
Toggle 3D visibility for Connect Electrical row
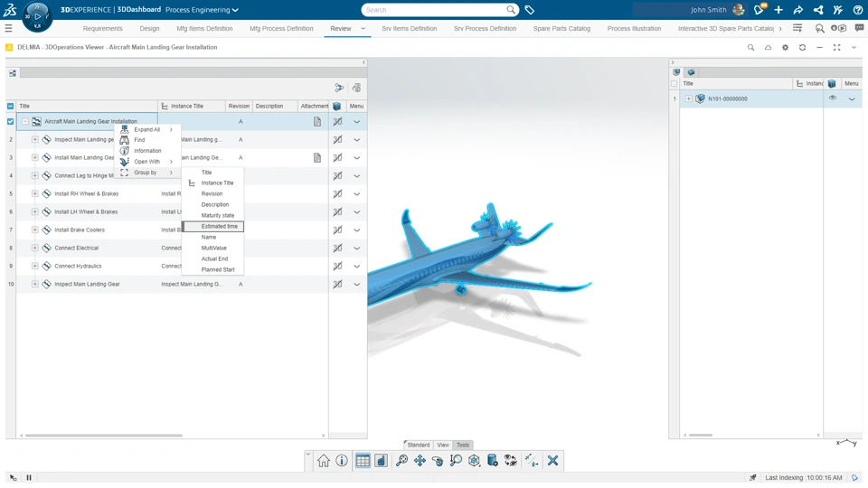[x=337, y=248]
